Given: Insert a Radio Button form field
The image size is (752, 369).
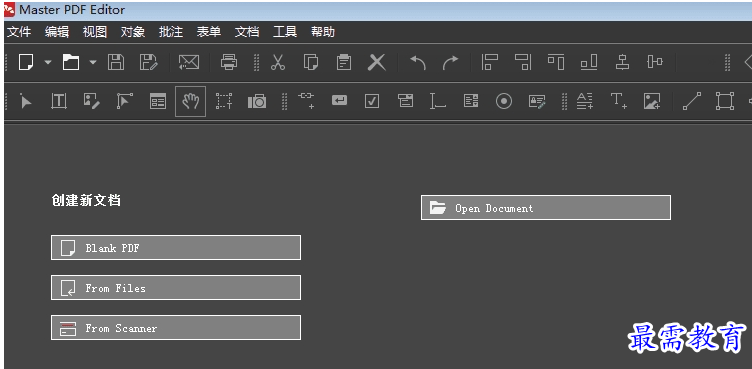Looking at the screenshot, I should (504, 101).
